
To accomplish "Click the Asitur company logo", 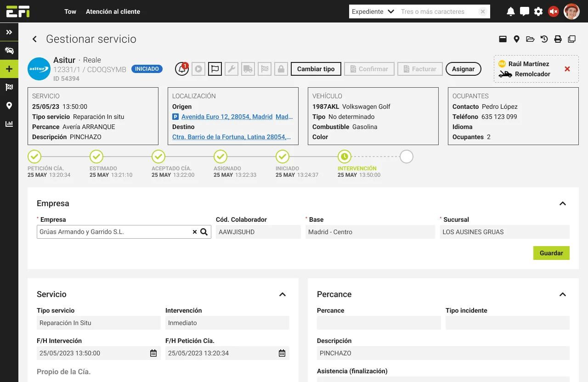I will coord(39,69).
